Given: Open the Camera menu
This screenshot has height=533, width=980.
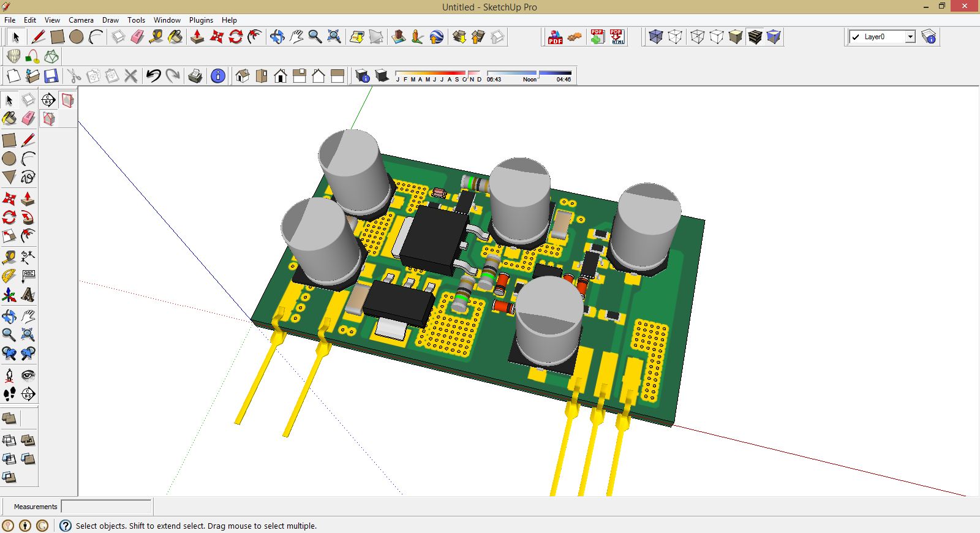Looking at the screenshot, I should pyautogui.click(x=81, y=20).
